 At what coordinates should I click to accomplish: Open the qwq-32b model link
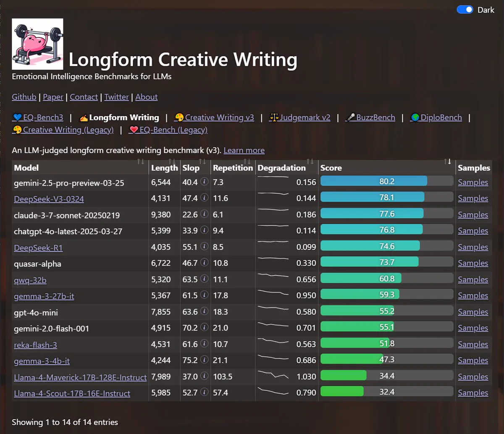[30, 280]
